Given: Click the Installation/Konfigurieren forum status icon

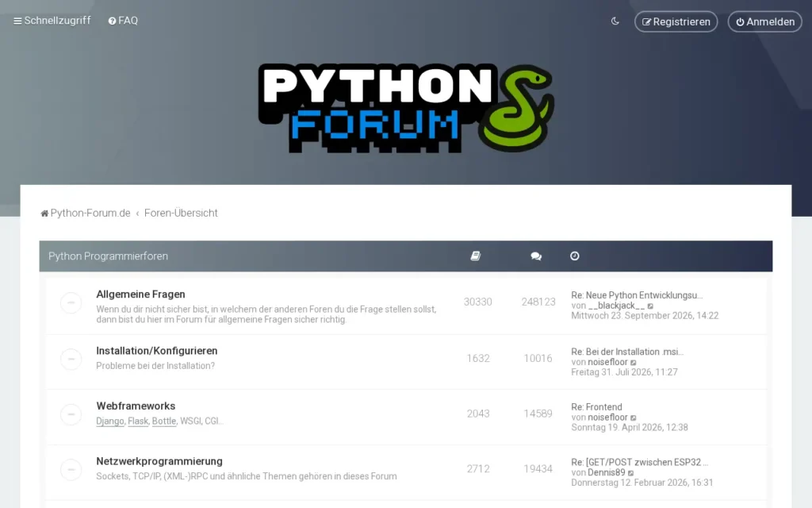Looking at the screenshot, I should tap(71, 359).
